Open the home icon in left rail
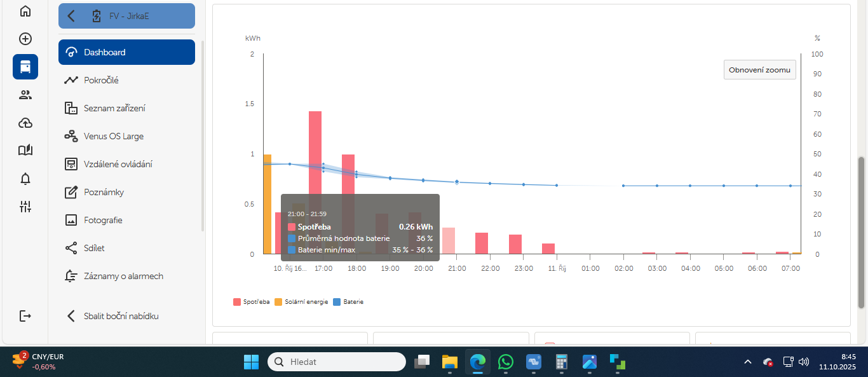This screenshot has height=377, width=868. [25, 11]
